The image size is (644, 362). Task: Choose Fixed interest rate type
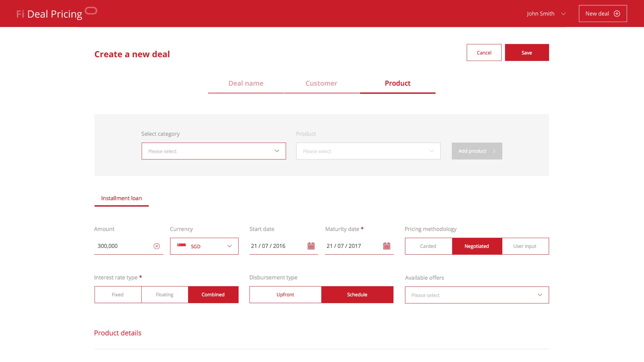pos(118,295)
